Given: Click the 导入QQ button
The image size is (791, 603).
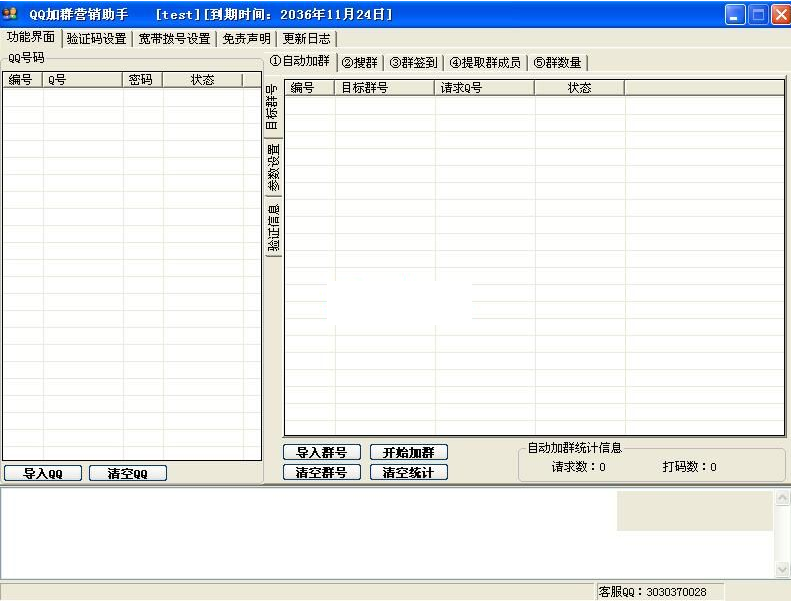Looking at the screenshot, I should [43, 474].
